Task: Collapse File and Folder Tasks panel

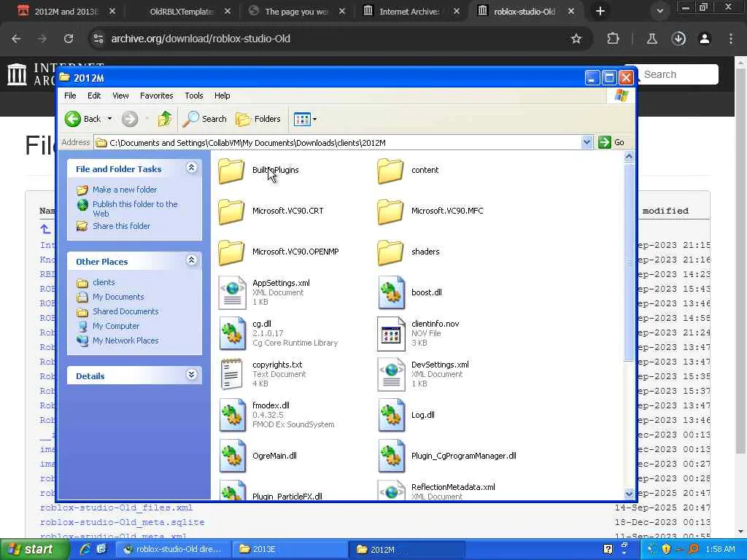Action: point(192,168)
